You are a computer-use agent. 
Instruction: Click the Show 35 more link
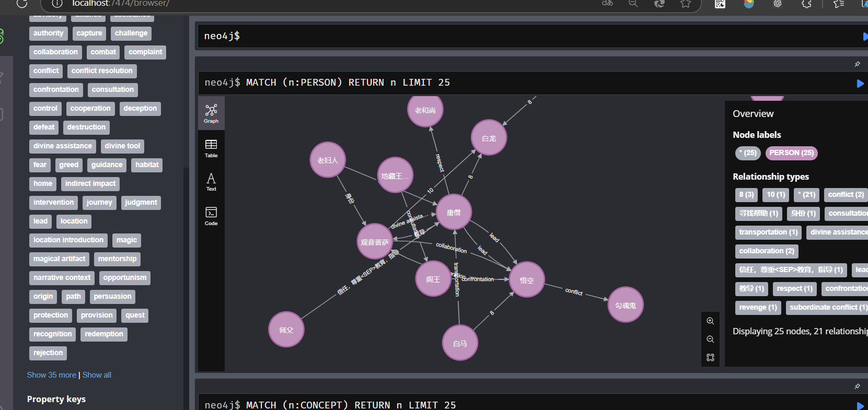pos(51,375)
